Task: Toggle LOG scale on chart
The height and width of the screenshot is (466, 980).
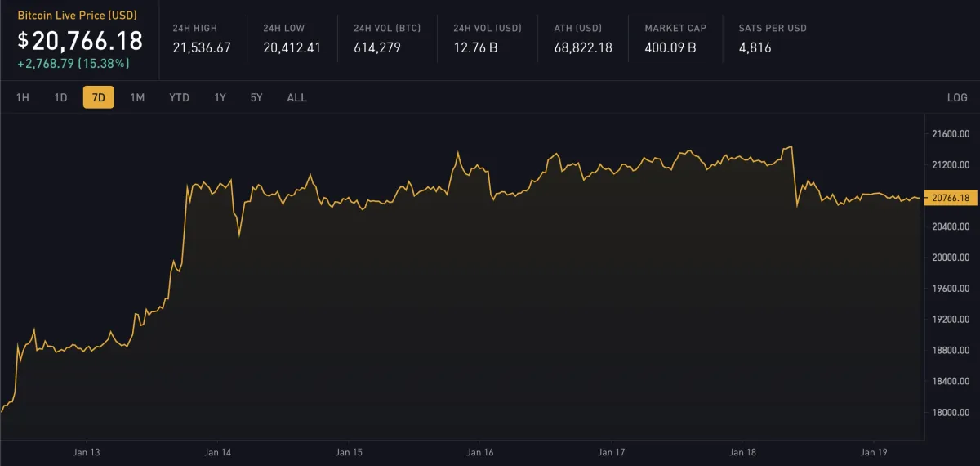Action: (957, 97)
